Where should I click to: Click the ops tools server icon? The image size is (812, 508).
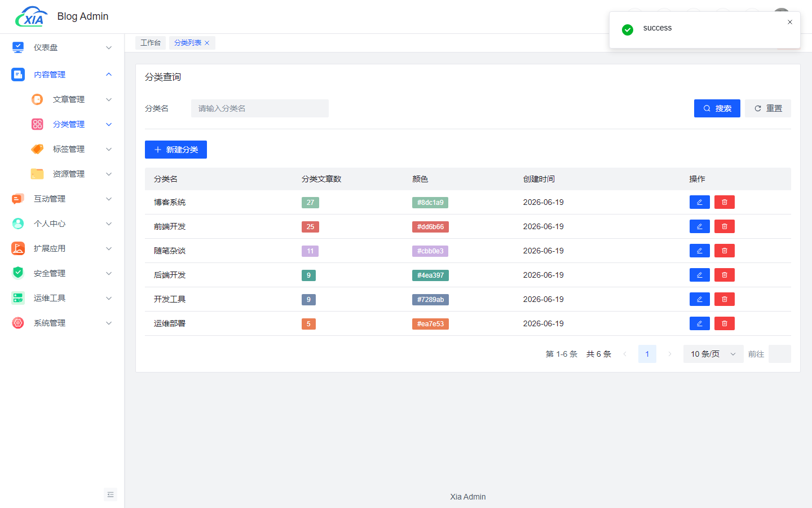[x=18, y=298]
